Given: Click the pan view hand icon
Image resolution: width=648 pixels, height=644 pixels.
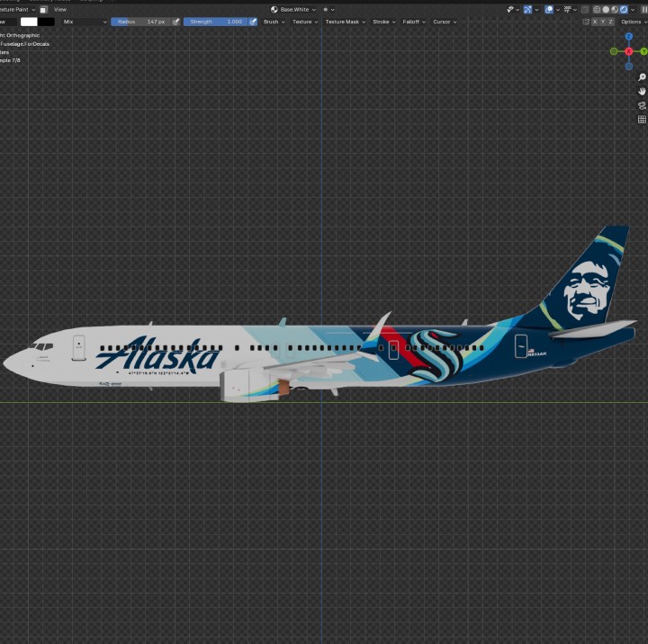Looking at the screenshot, I should 642,92.
